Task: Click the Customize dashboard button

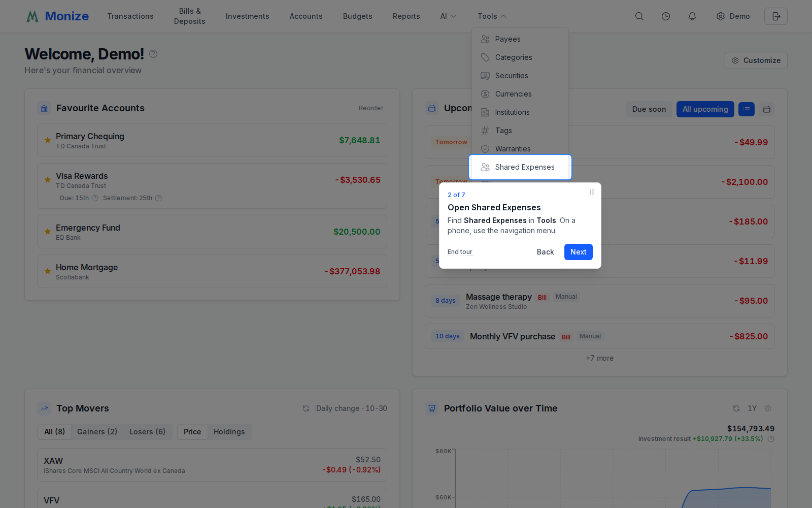Action: click(756, 60)
